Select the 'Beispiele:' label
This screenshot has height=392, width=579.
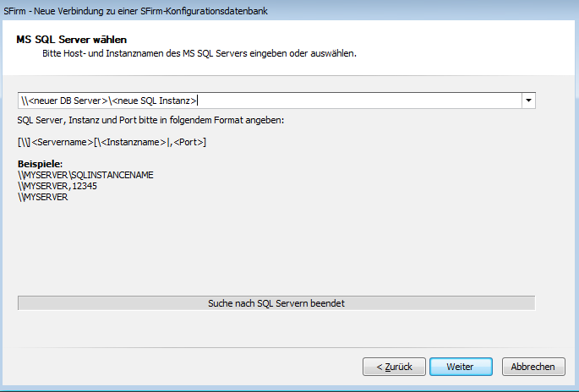[x=41, y=164]
